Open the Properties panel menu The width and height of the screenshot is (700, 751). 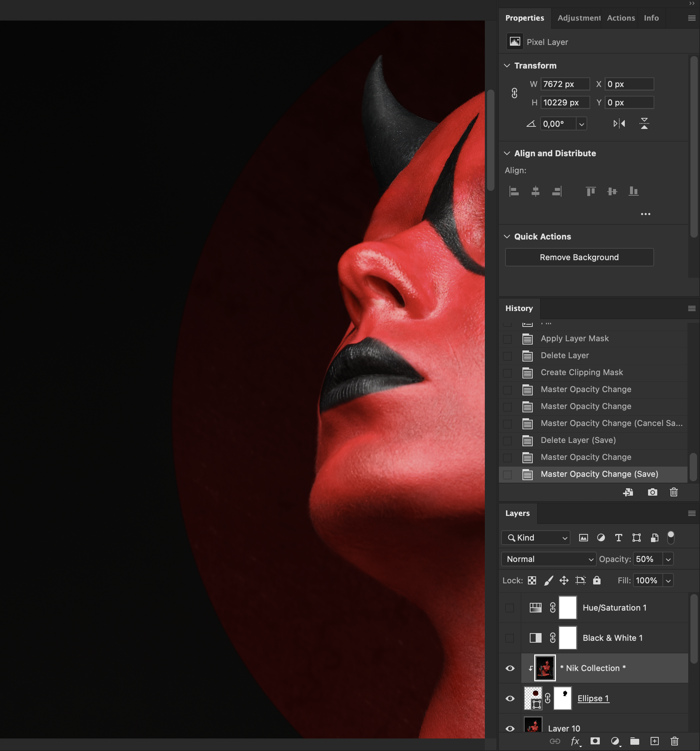click(x=692, y=18)
